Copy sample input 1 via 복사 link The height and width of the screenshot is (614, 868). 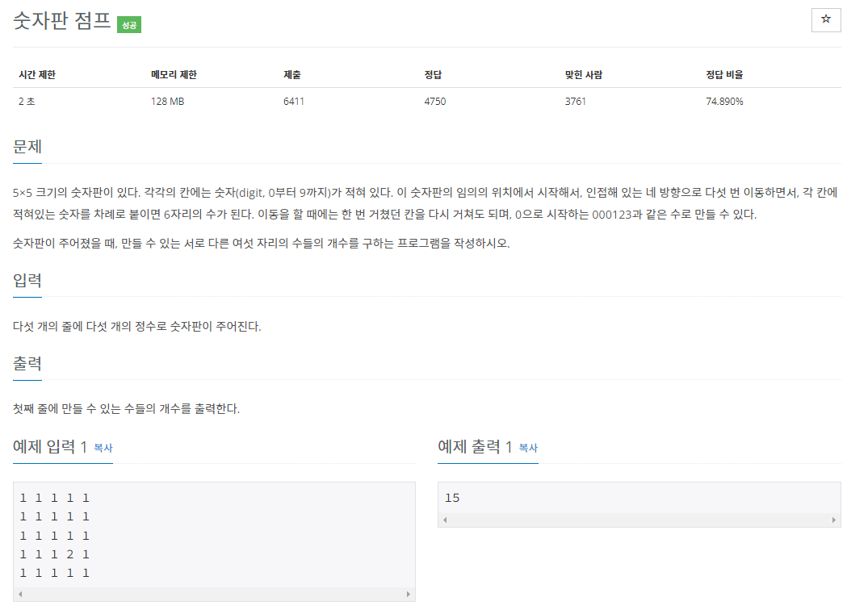(103, 448)
